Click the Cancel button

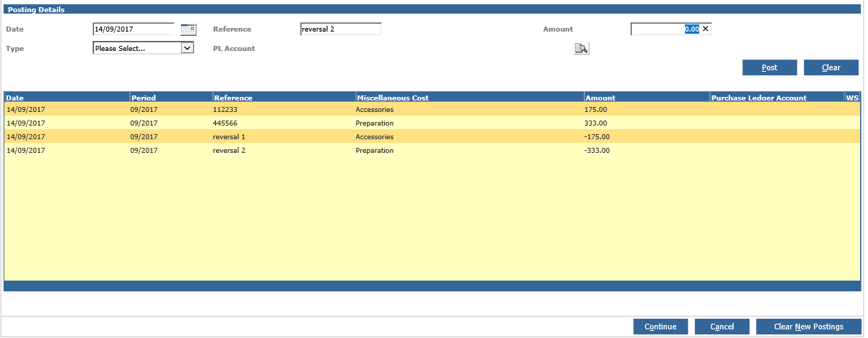(722, 327)
